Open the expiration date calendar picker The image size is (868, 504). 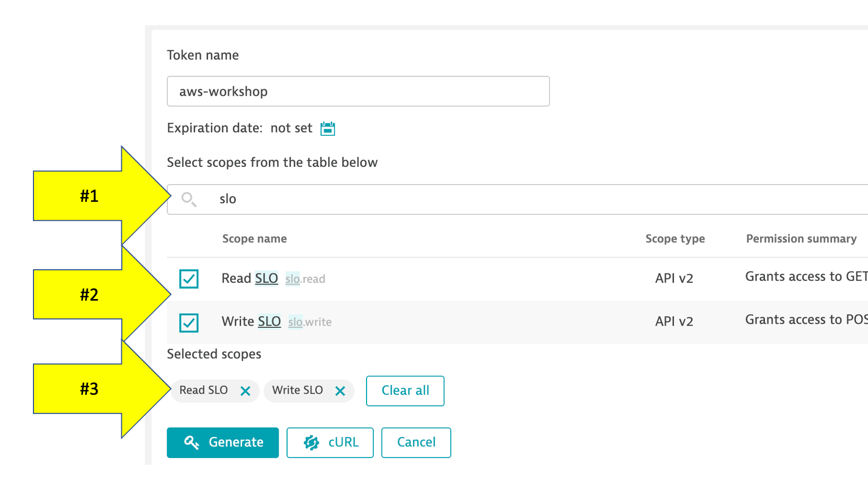[328, 128]
